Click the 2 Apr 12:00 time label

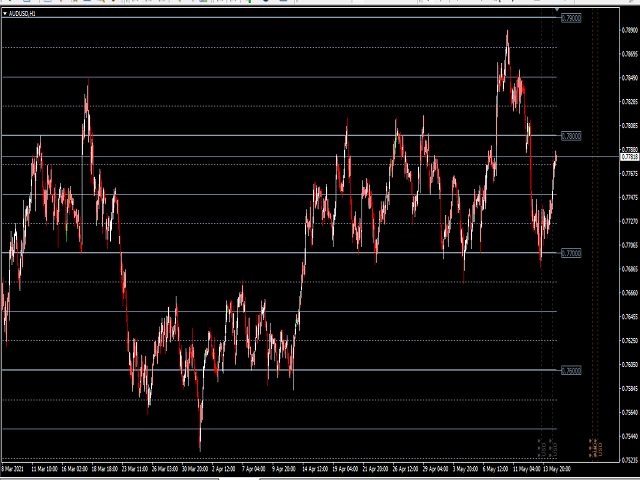(224, 469)
